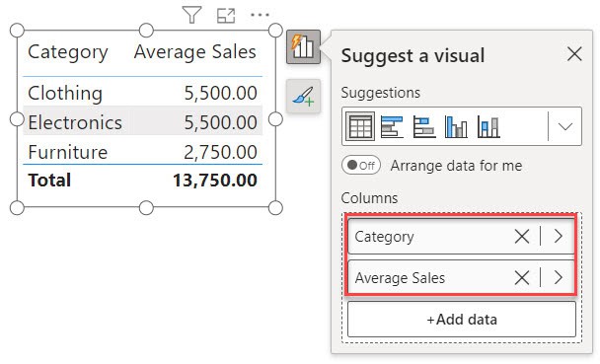Turn on Arrange data for me
The height and width of the screenshot is (364, 600).
(x=361, y=166)
